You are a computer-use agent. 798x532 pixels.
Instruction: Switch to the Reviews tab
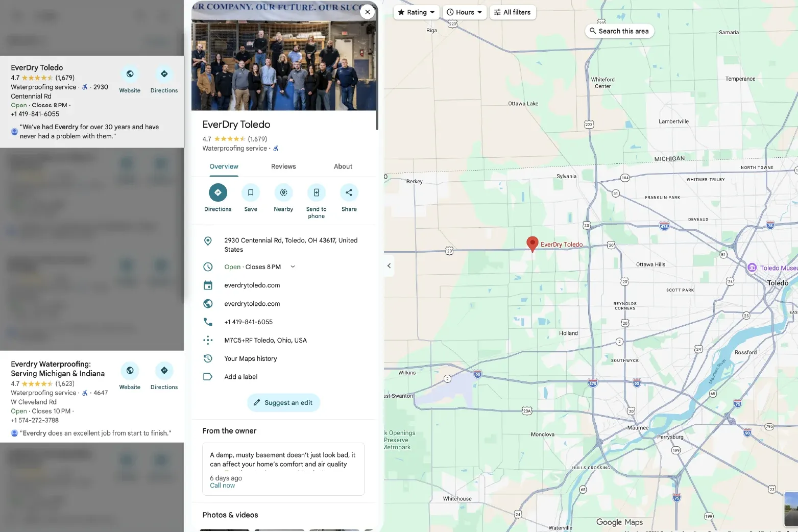click(283, 166)
